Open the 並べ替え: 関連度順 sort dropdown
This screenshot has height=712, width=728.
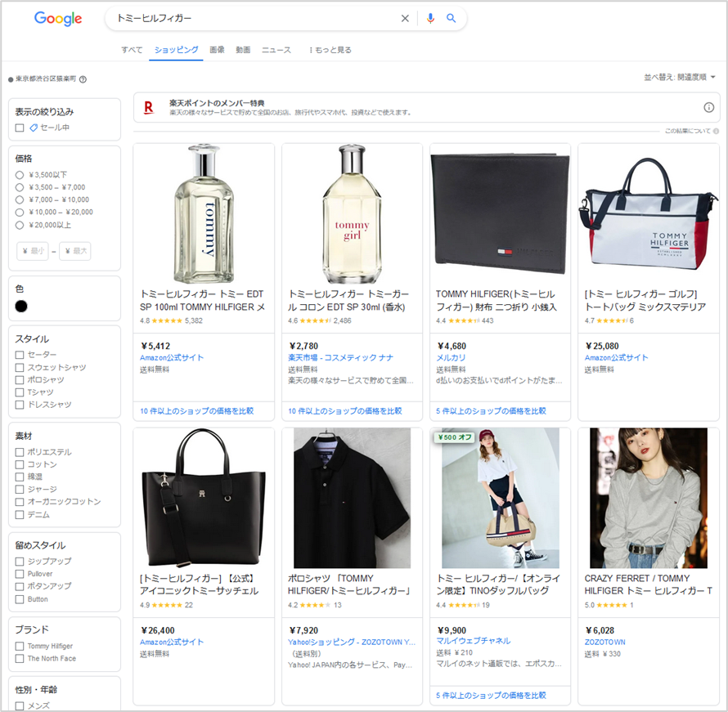click(680, 77)
